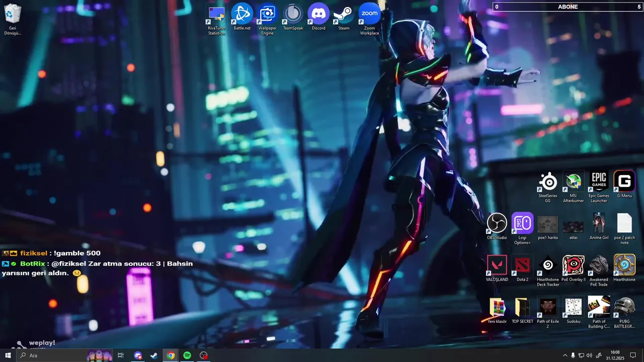Select the RivaTuner Statistics desktop shortcut

pos(217,20)
